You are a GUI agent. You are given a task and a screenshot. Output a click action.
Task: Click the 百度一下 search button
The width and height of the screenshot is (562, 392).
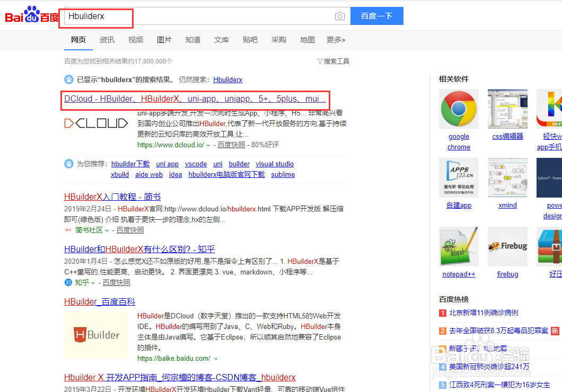point(376,16)
